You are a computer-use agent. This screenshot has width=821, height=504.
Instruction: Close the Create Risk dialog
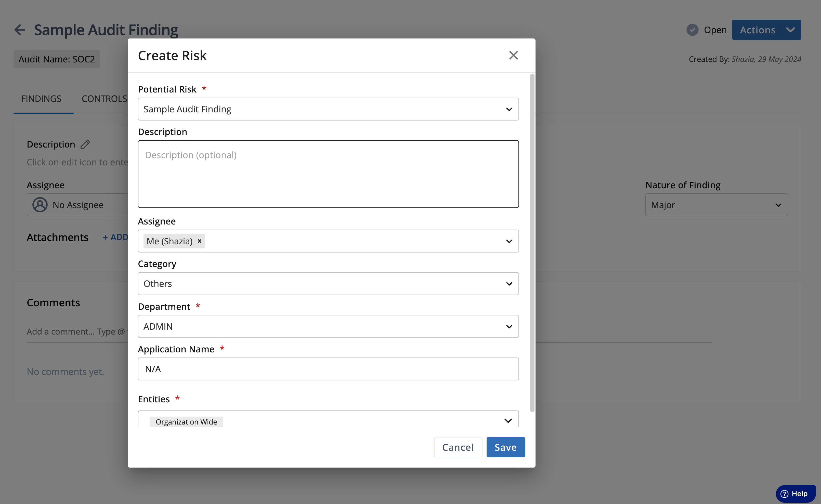513,55
